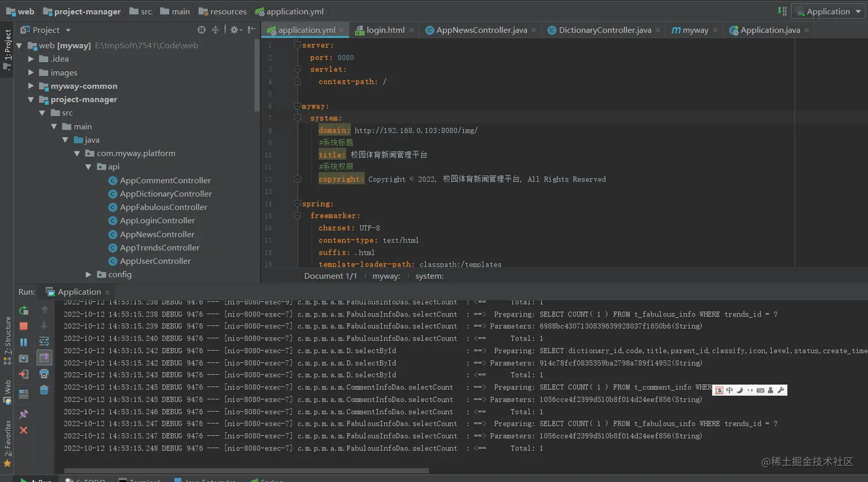This screenshot has height=482, width=868.
Task: Open AppLoginController in the project tree
Action: click(x=157, y=221)
